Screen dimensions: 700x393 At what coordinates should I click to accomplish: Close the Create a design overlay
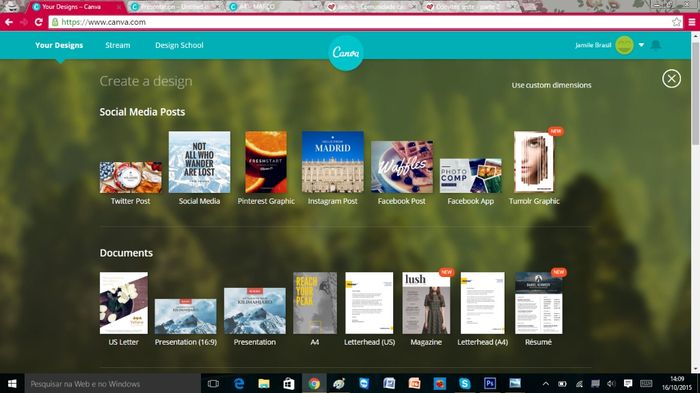point(671,79)
